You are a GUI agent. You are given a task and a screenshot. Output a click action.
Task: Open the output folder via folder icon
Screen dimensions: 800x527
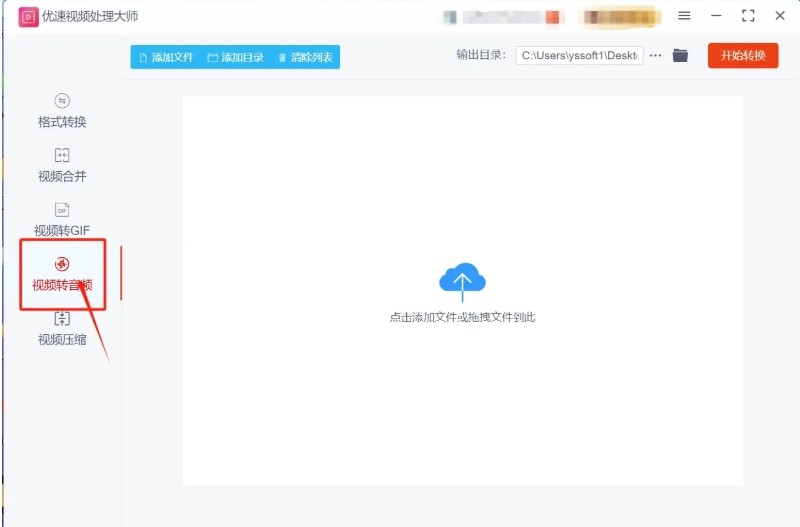point(680,56)
